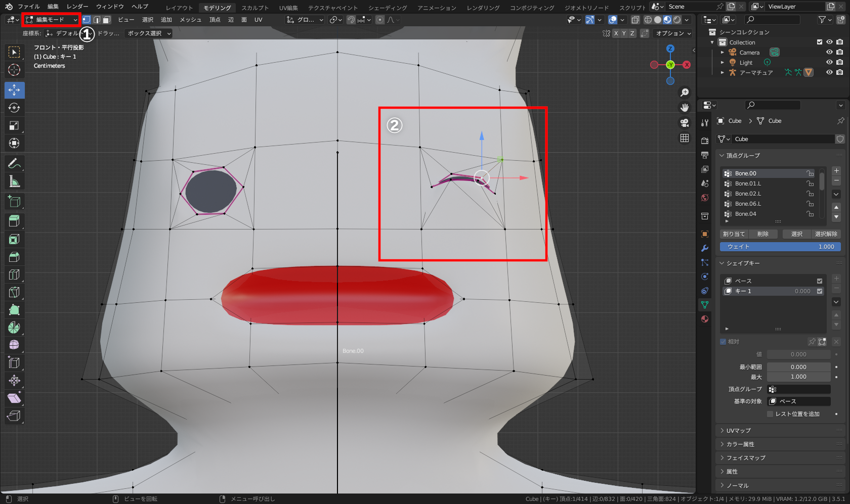The width and height of the screenshot is (850, 504).
Task: Open the メッシュ menu
Action: [x=190, y=20]
